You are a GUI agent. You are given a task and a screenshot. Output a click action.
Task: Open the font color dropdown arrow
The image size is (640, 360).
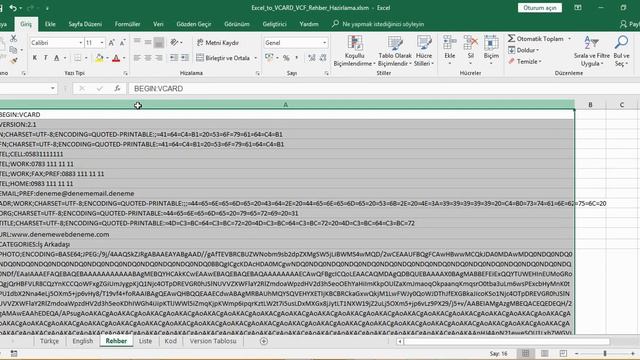pos(124,58)
